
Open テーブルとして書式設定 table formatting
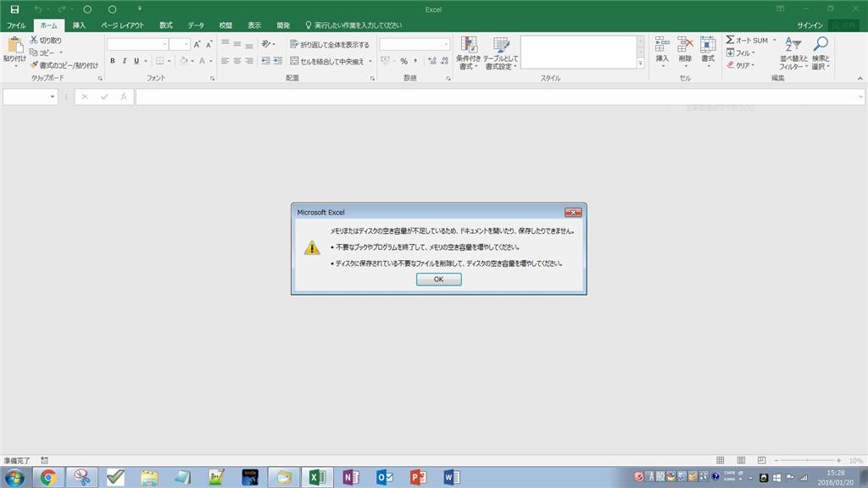point(501,53)
